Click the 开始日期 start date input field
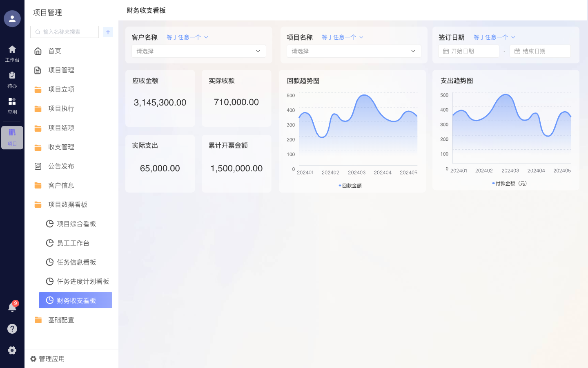This screenshot has height=368, width=588. pos(470,51)
